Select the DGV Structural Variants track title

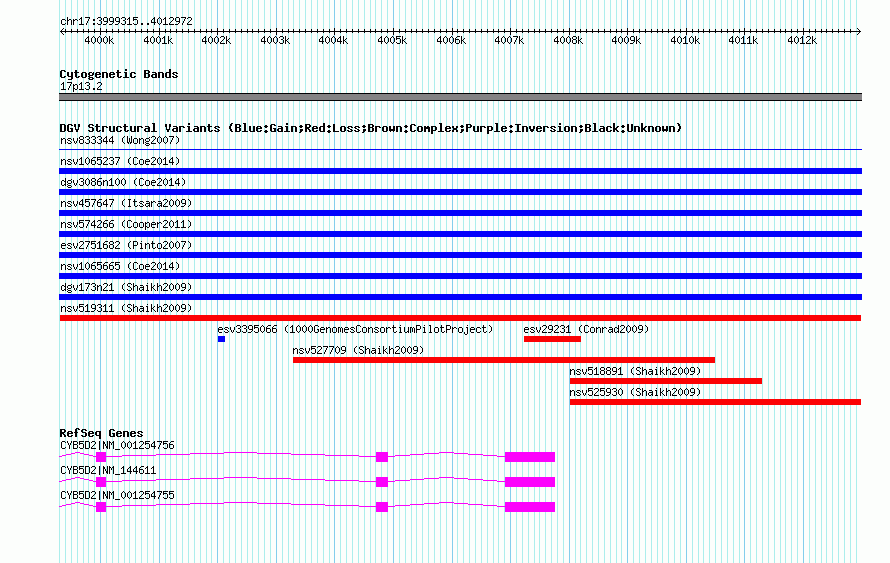click(x=371, y=128)
